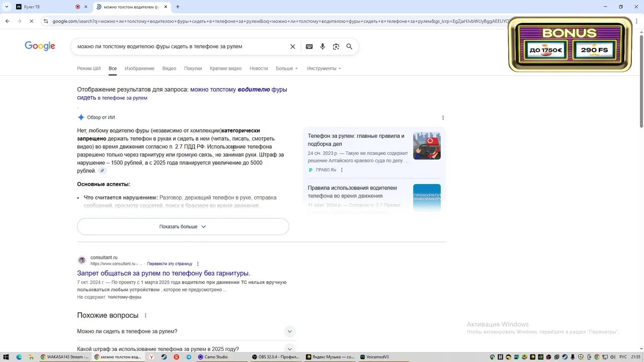Go back in browser history
The width and height of the screenshot is (644, 362).
coord(7,21)
